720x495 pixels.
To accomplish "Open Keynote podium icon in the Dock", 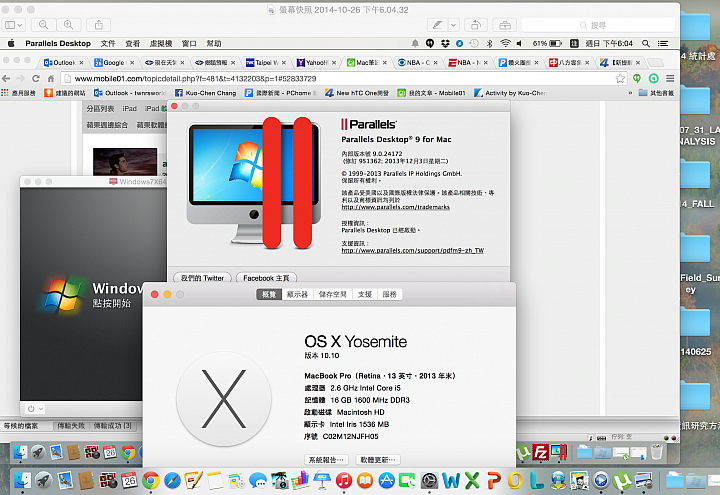I will coord(322,481).
